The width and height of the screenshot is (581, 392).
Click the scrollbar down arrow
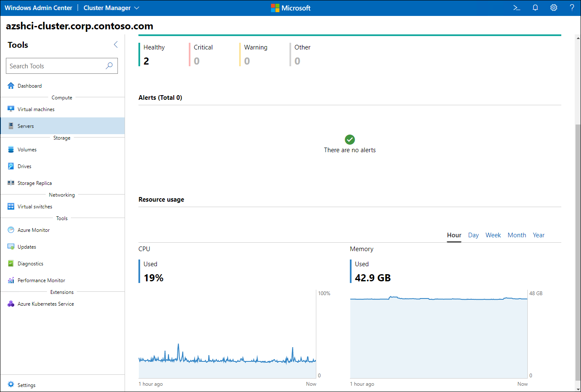pos(578,389)
